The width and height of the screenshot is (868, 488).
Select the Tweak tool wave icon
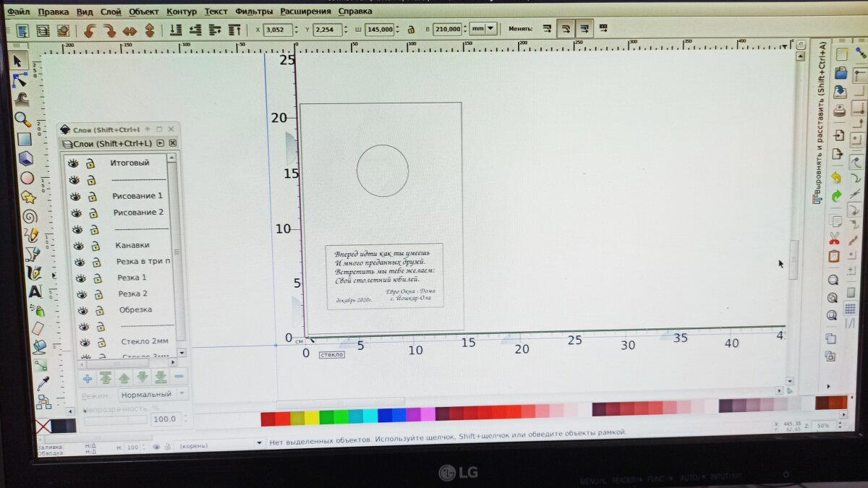click(x=20, y=99)
